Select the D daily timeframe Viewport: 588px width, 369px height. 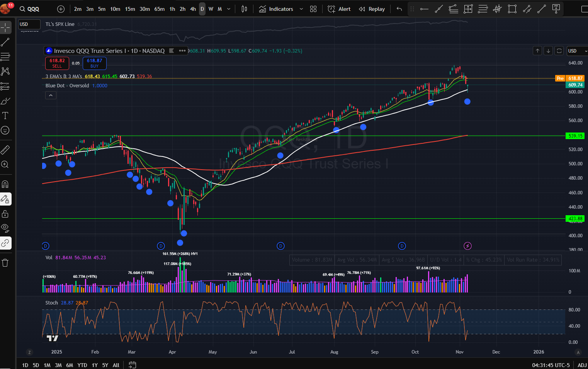tap(202, 9)
